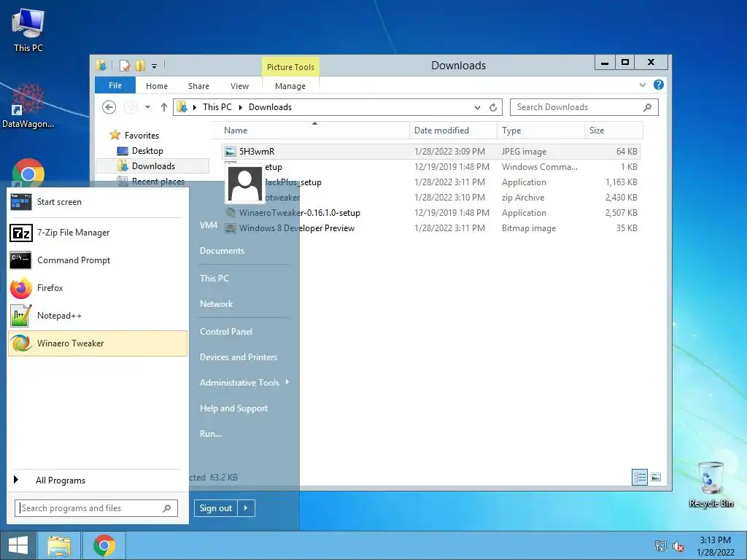The width and height of the screenshot is (747, 560).
Task: Click in Search programs and files box
Action: (96, 508)
